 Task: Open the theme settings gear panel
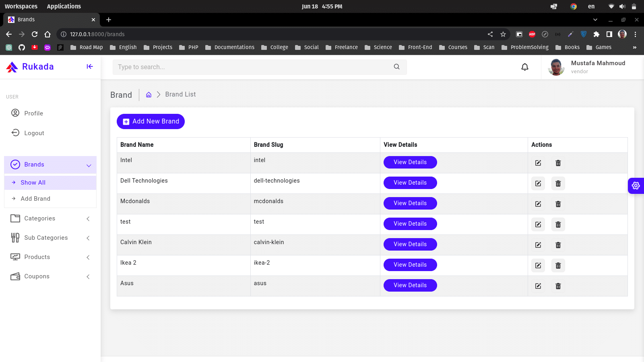[636, 186]
